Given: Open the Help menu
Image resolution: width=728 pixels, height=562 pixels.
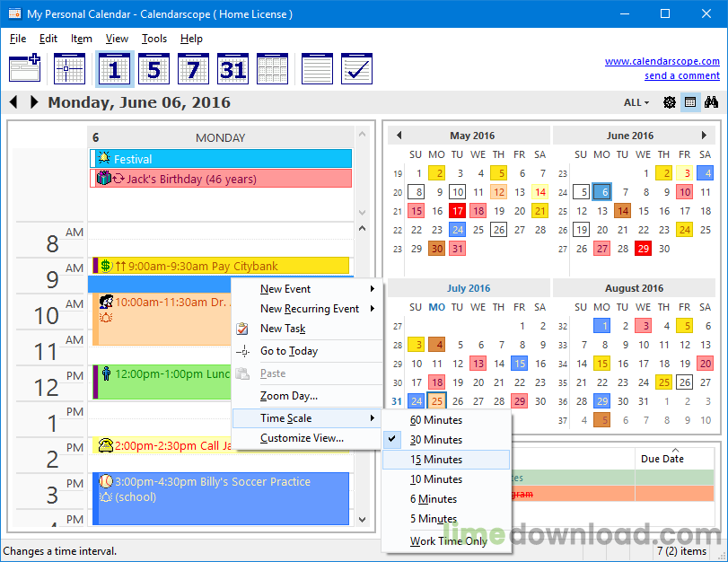Looking at the screenshot, I should coord(191,39).
